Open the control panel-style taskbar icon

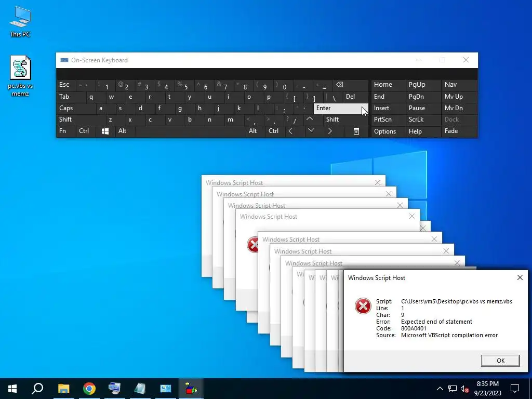[165, 389]
